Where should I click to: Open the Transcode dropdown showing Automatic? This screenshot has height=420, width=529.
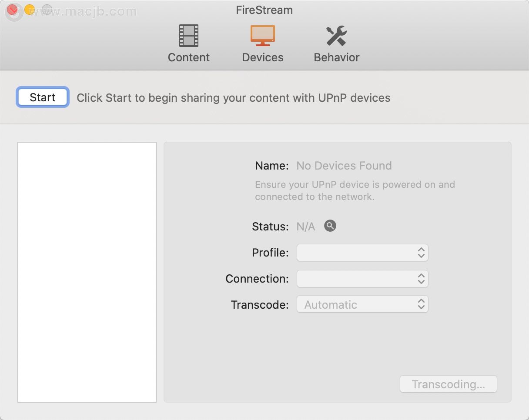point(362,304)
